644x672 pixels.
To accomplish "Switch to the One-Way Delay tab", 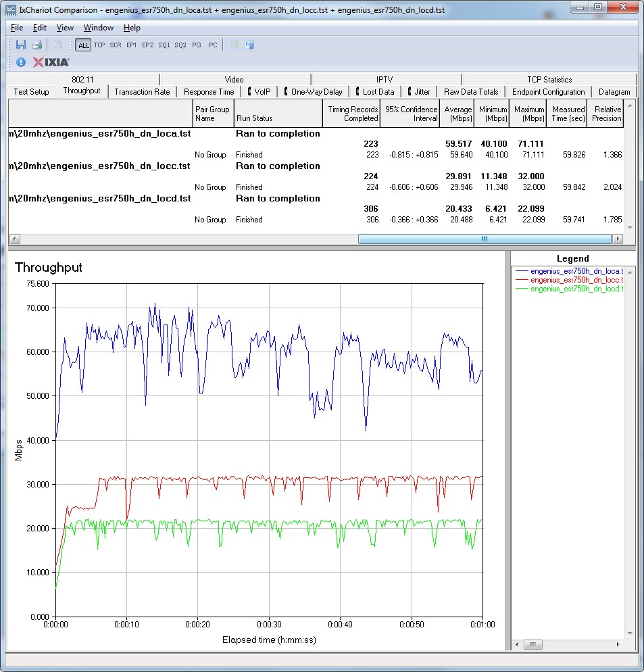I will (x=314, y=92).
